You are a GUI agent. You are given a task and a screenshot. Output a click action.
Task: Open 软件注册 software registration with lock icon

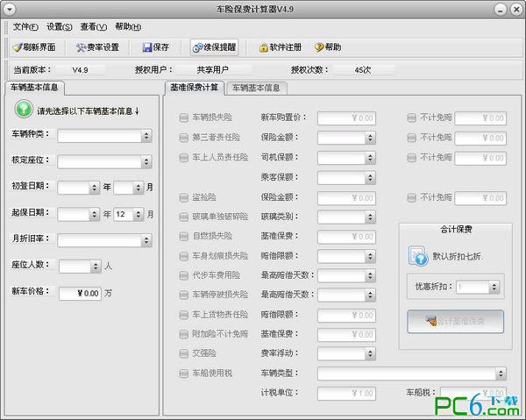point(281,47)
